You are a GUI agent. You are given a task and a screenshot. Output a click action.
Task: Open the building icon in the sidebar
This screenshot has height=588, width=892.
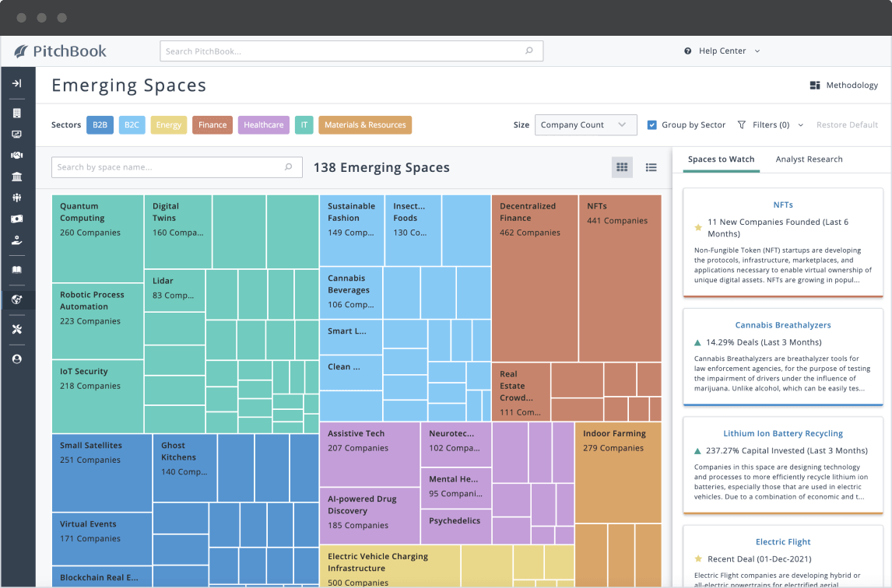tap(17, 113)
